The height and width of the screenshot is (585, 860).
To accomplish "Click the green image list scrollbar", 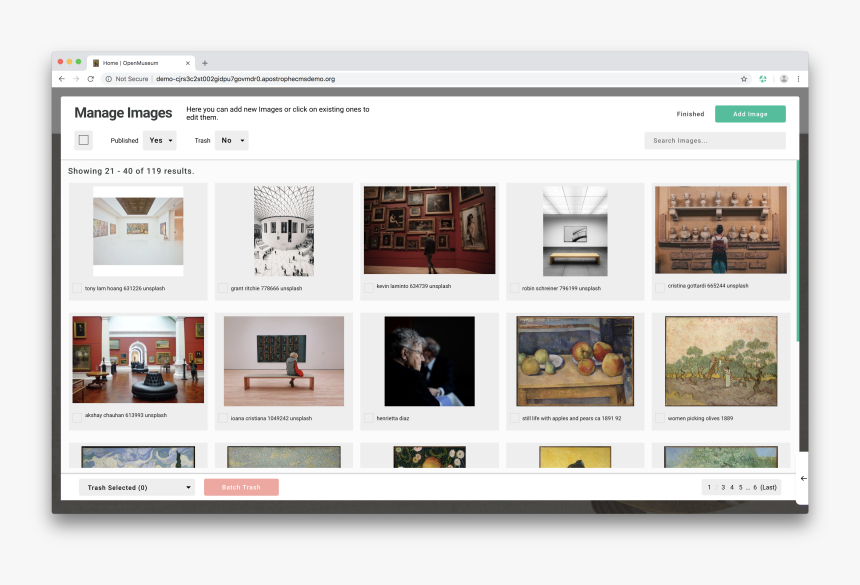I will tap(797, 251).
